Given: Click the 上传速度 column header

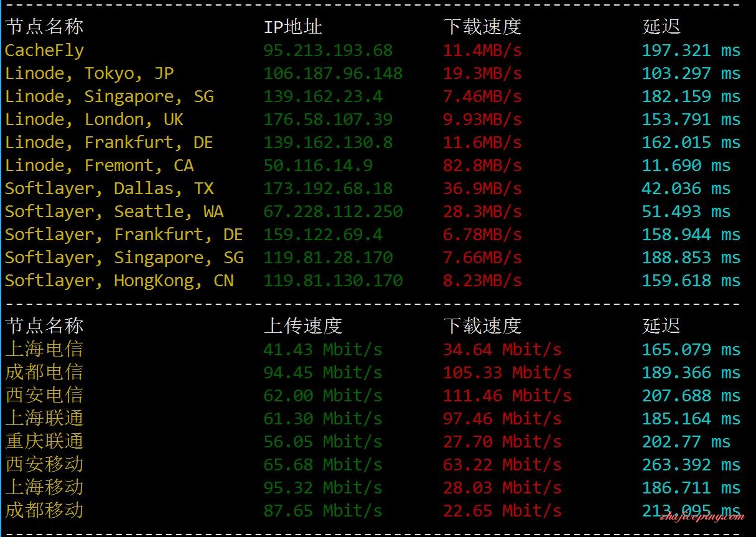Looking at the screenshot, I should click(302, 325).
